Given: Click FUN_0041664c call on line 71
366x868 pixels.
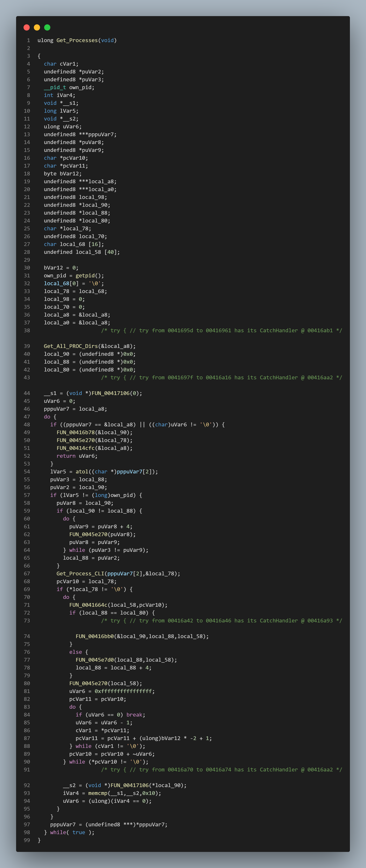Looking at the screenshot, I should pos(88,605).
